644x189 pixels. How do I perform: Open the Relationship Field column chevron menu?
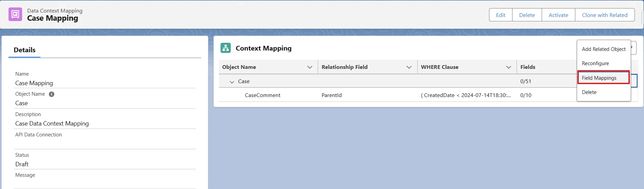coord(409,67)
